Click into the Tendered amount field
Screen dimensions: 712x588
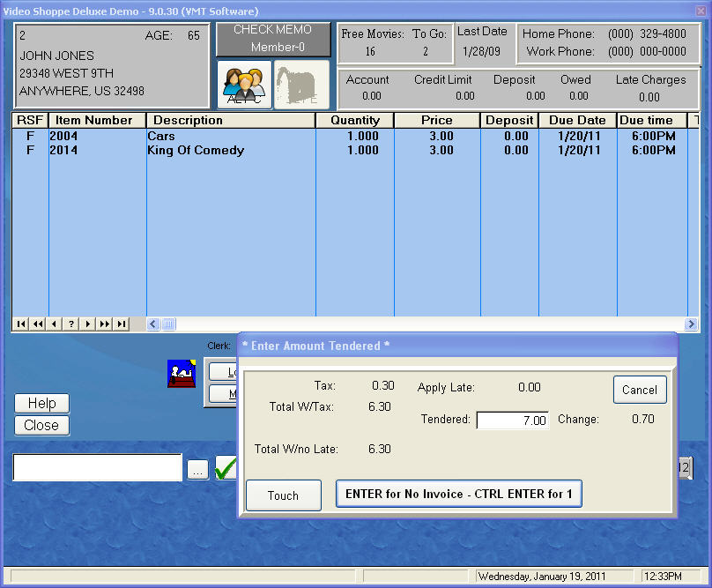pyautogui.click(x=512, y=421)
